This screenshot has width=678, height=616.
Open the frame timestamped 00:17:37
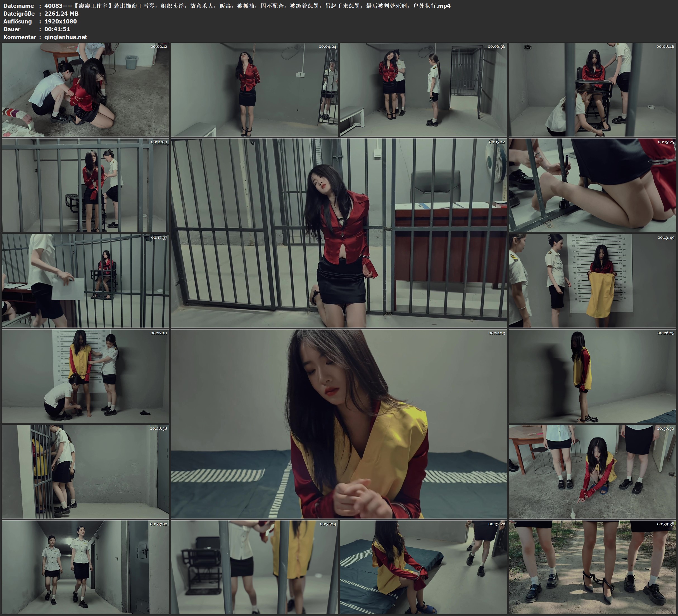click(x=85, y=280)
